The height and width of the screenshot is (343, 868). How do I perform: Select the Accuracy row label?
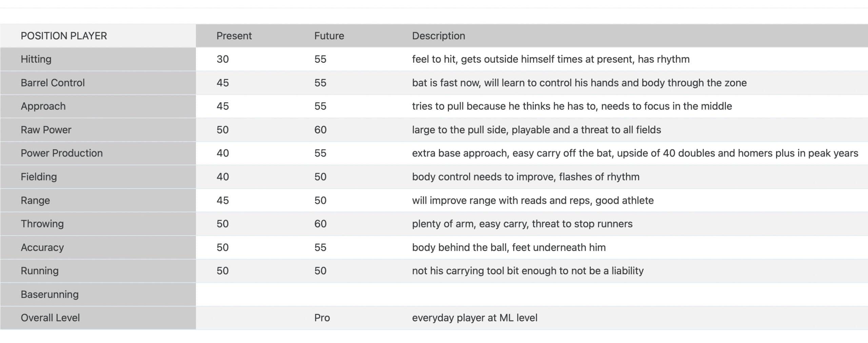(42, 248)
